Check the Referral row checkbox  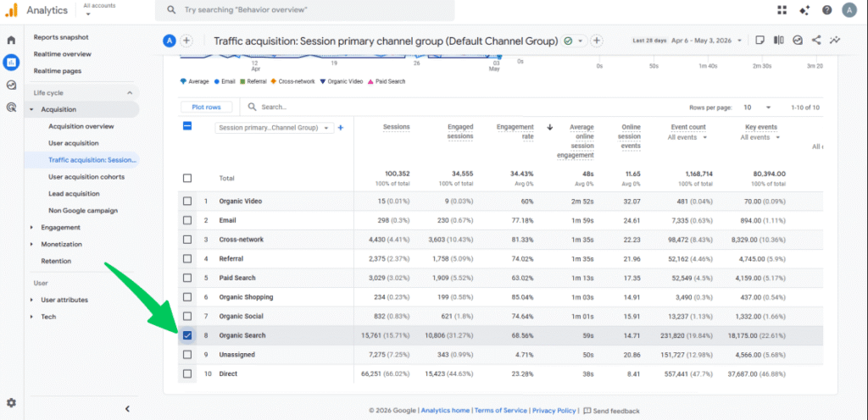[187, 258]
